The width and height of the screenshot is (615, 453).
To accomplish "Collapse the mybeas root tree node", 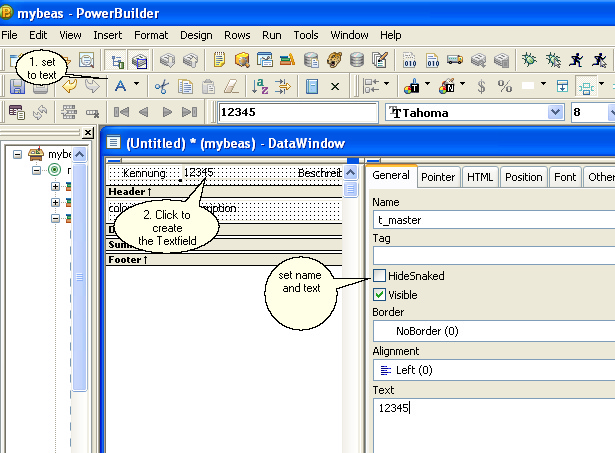I will [18, 155].
